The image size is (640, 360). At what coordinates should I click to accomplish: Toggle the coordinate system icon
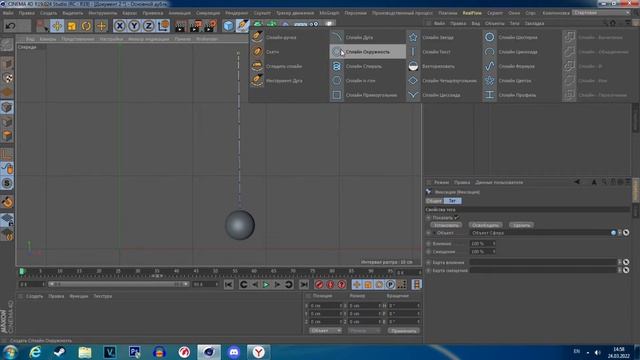[163, 26]
